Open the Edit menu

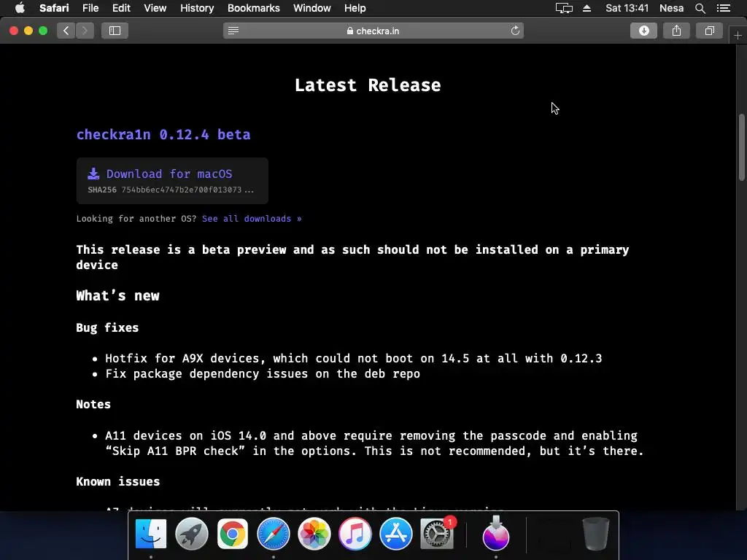121,8
